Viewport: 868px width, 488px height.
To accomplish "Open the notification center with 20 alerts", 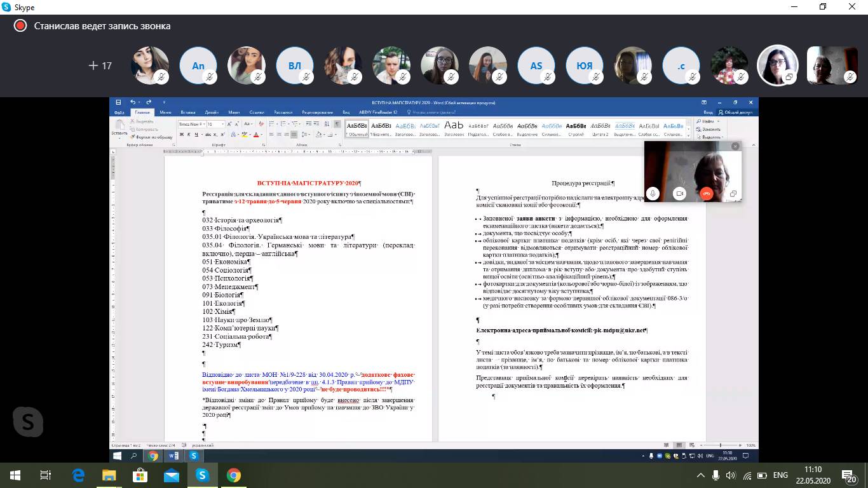I will click(x=850, y=475).
